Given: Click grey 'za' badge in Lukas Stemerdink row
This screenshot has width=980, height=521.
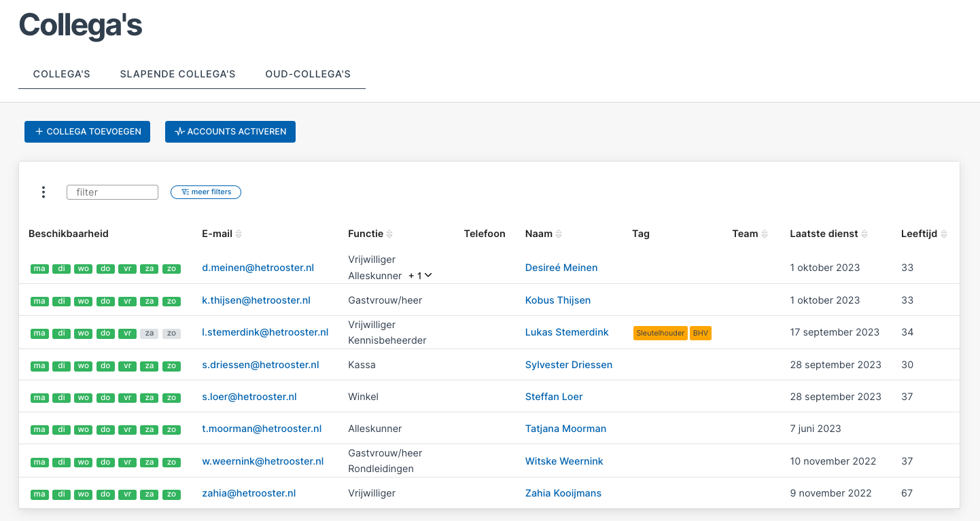Looking at the screenshot, I should (x=148, y=334).
